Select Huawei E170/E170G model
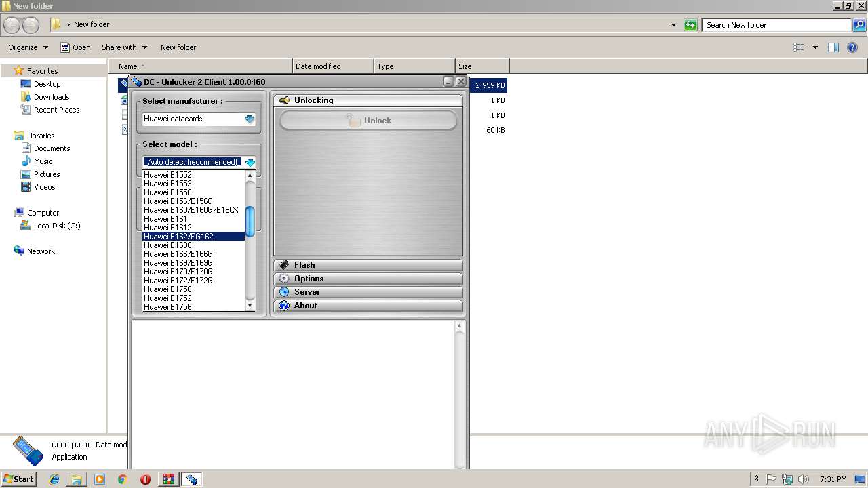The width and height of the screenshot is (868, 488). (x=193, y=272)
